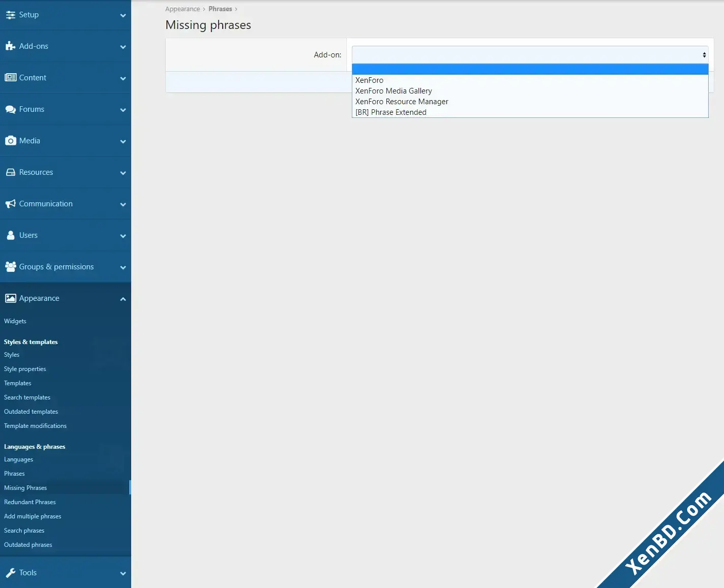
Task: Click the Languages & phrases heading
Action: point(35,447)
